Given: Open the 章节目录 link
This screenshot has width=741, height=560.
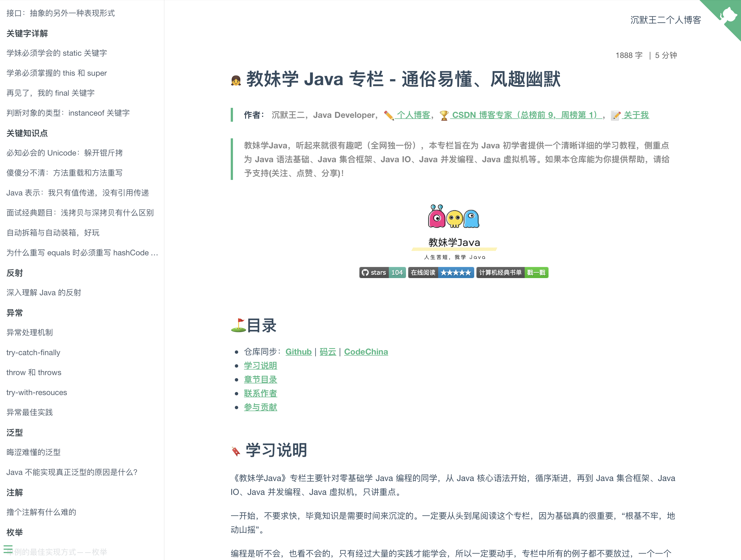Looking at the screenshot, I should pyautogui.click(x=261, y=379).
